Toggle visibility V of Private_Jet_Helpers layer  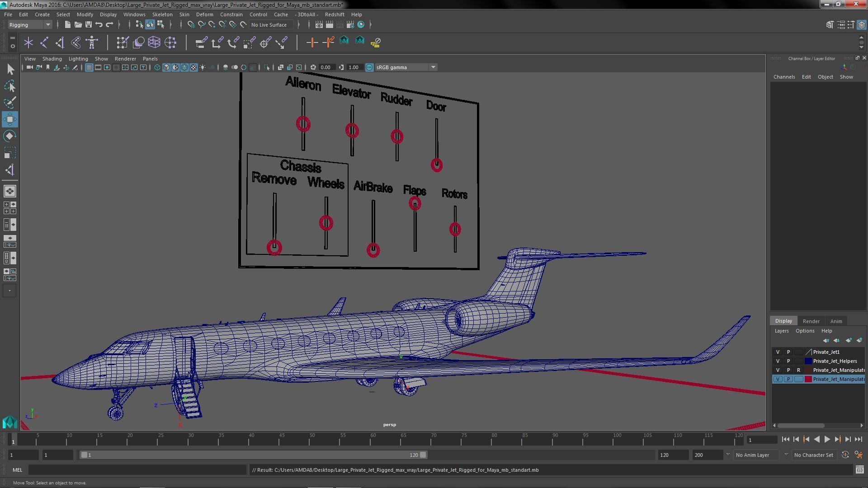pos(778,361)
